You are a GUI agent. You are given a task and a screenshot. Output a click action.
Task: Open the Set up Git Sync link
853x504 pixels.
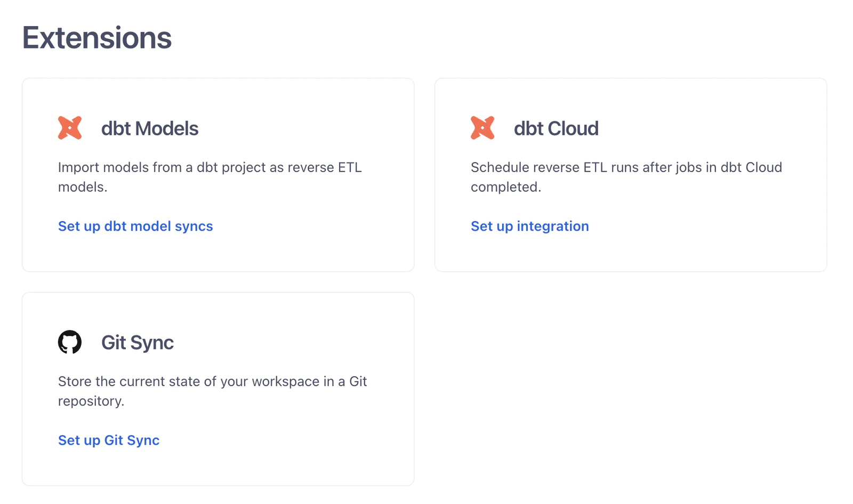[x=109, y=441]
